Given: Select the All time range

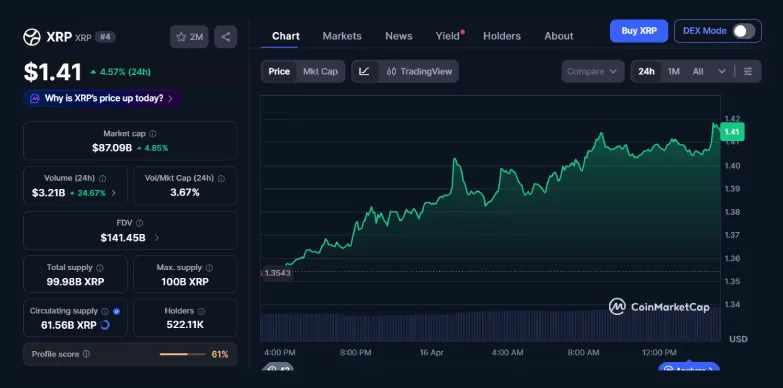Looking at the screenshot, I should [x=698, y=71].
